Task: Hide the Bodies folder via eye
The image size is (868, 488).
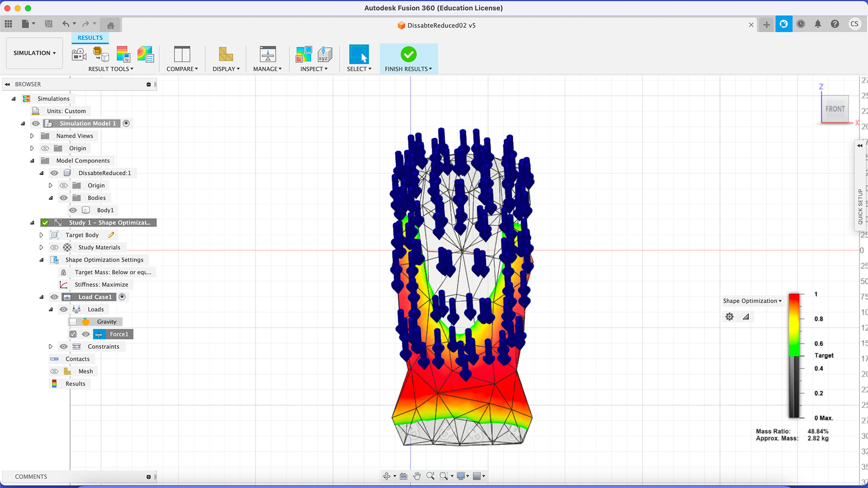Action: coord(64,198)
